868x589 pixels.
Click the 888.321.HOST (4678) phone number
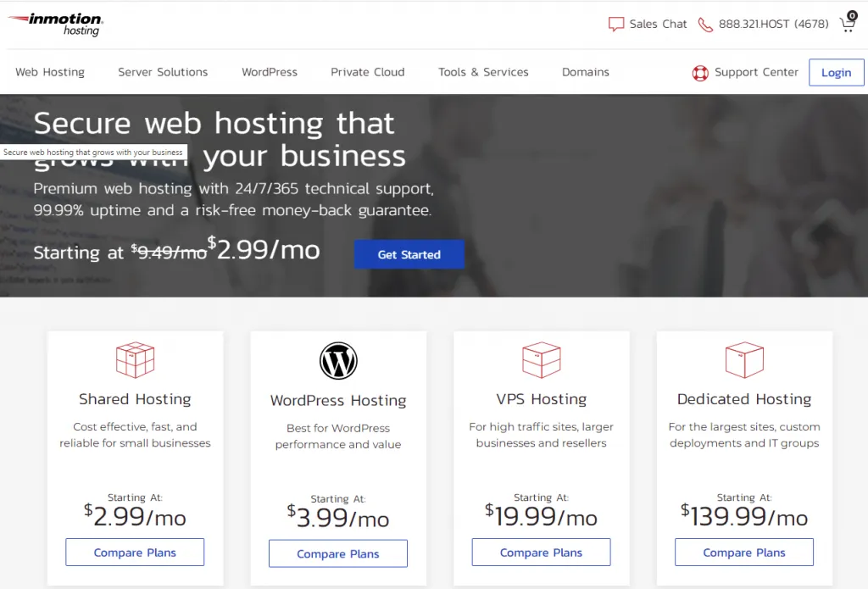pyautogui.click(x=774, y=25)
